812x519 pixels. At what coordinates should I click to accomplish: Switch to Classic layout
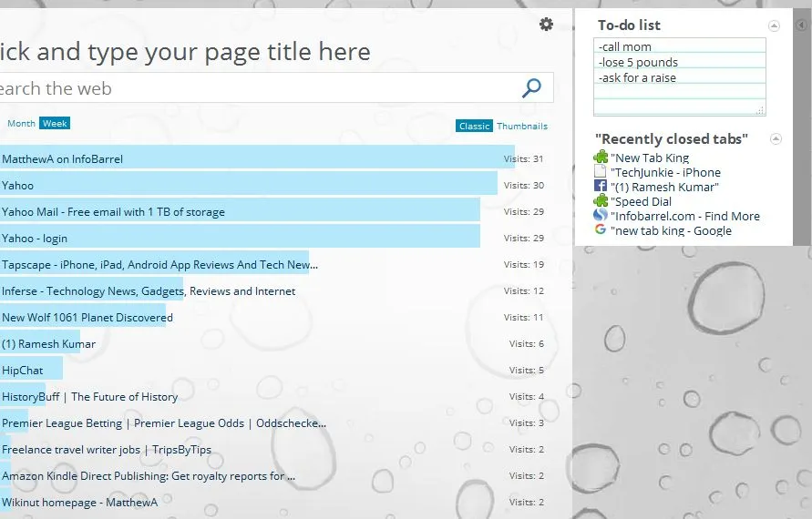pyautogui.click(x=475, y=126)
